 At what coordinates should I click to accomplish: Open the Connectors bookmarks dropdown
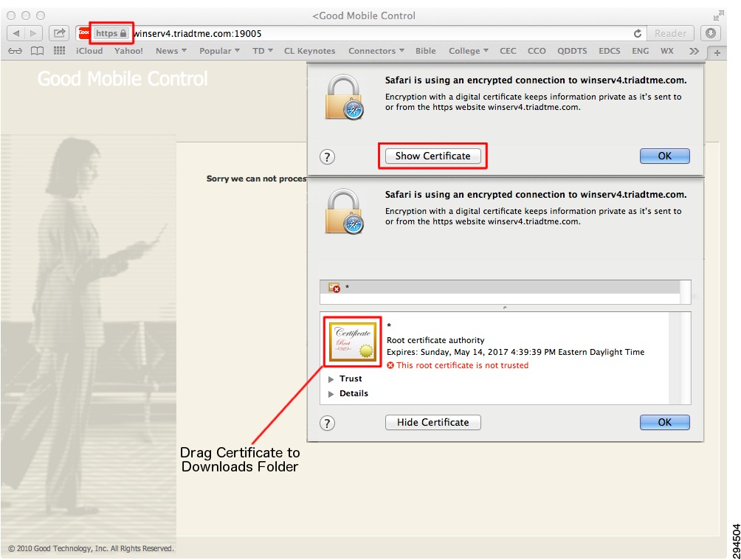click(x=376, y=51)
